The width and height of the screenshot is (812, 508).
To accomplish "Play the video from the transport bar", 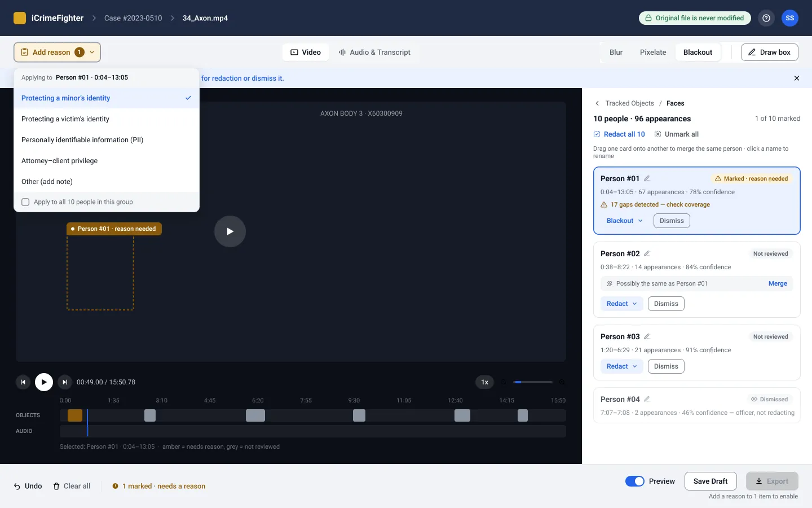I will point(44,382).
